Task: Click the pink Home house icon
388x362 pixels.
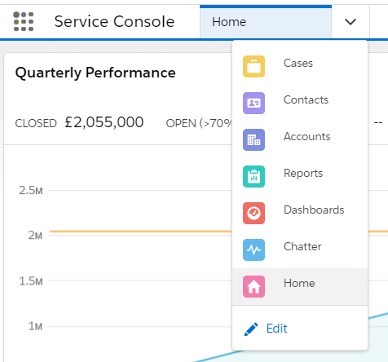Action: (254, 286)
